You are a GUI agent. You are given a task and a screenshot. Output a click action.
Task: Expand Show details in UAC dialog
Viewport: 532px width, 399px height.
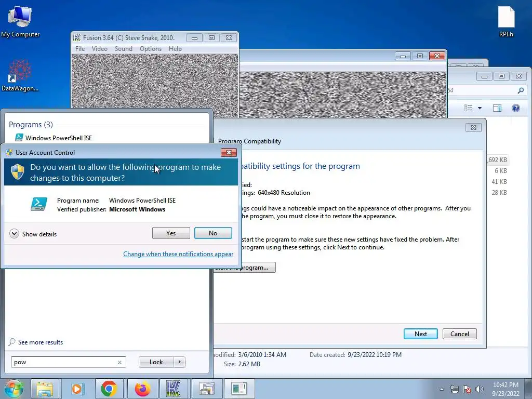click(33, 234)
